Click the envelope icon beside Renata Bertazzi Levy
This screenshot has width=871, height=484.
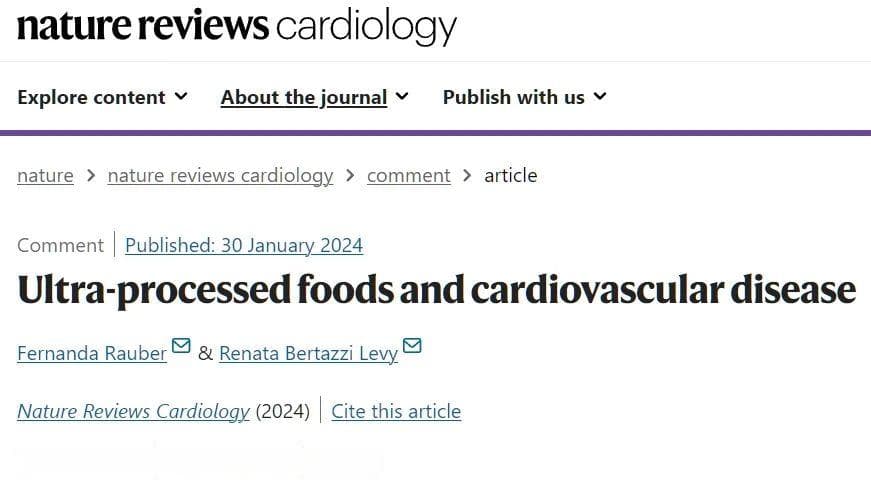(x=412, y=346)
